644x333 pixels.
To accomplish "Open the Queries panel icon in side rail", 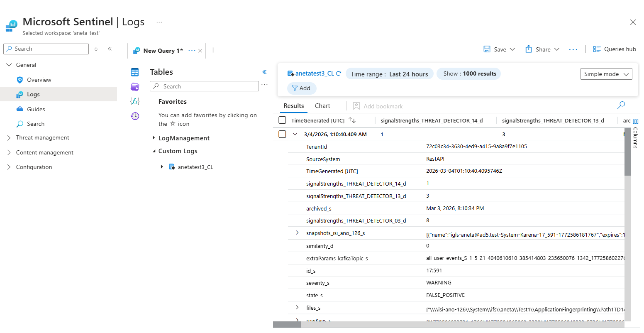I will click(x=135, y=87).
